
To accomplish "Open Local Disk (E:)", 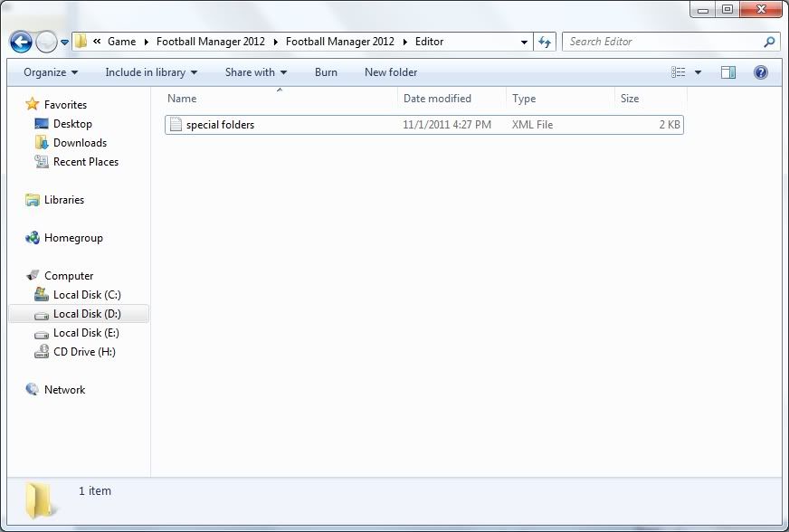I will pos(86,333).
